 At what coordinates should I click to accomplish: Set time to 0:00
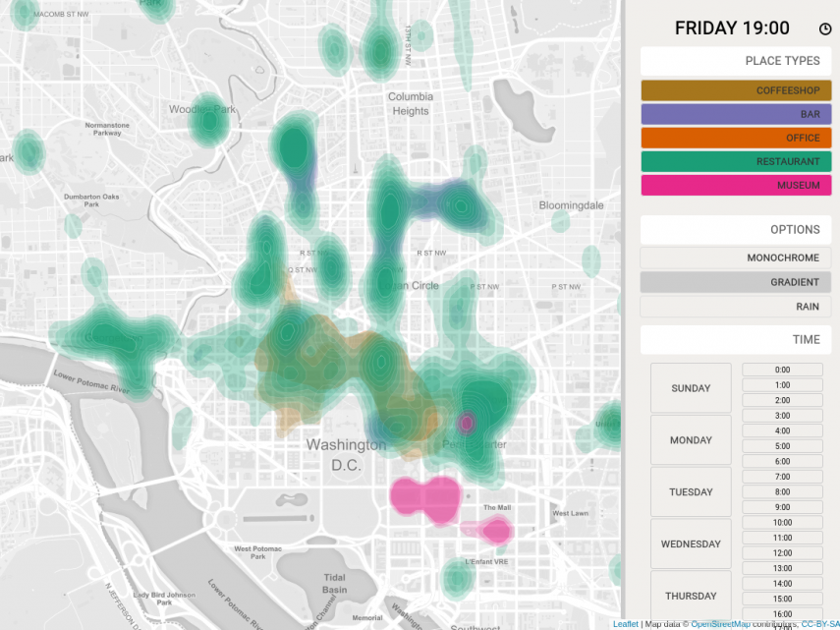click(782, 370)
